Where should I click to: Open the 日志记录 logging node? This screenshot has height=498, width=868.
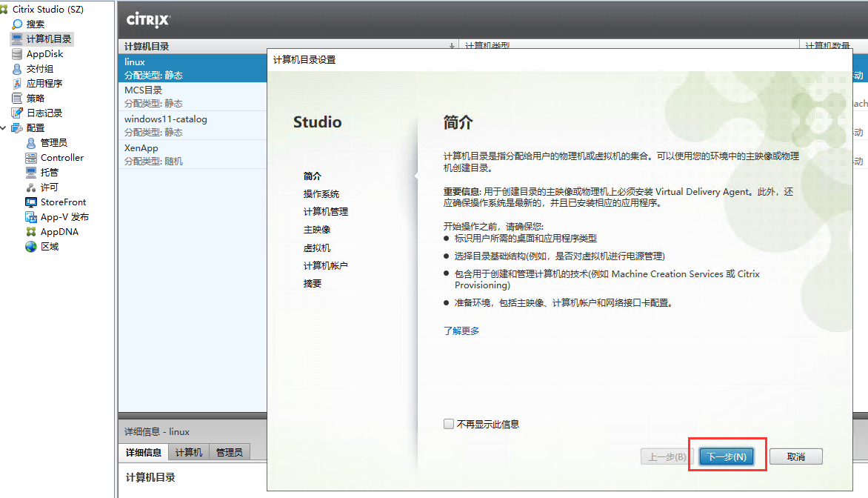(x=41, y=113)
